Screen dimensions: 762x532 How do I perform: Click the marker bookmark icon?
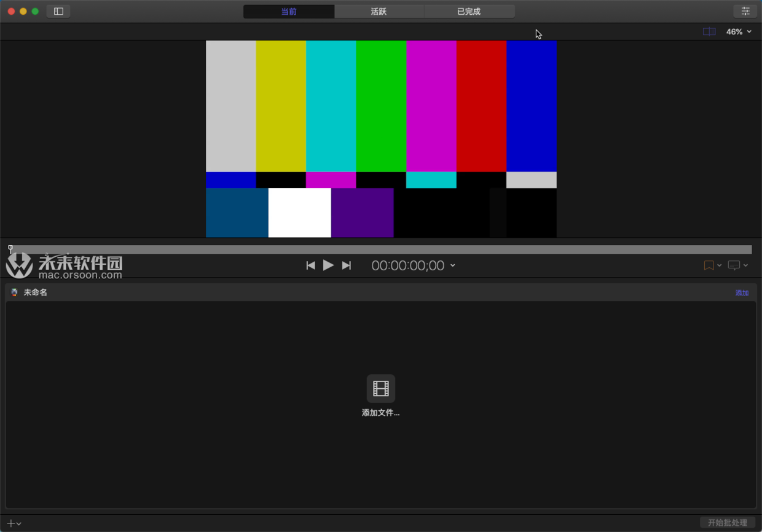coord(709,265)
